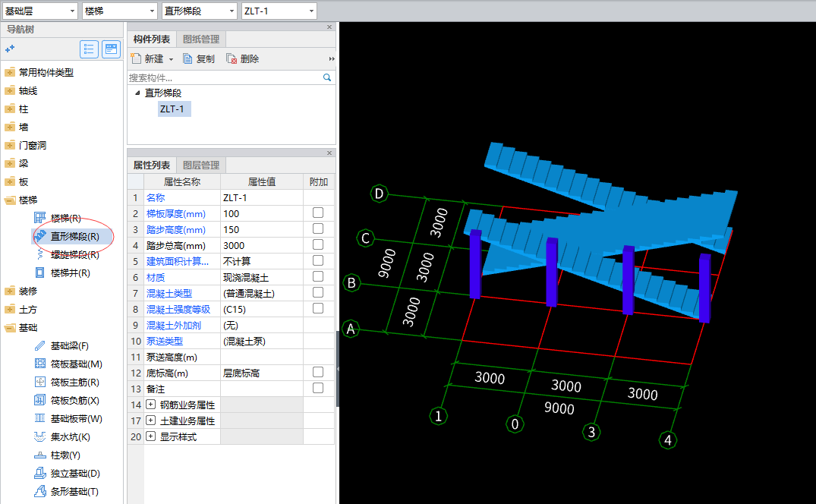Open the 新建 dropdown arrow

pos(172,59)
